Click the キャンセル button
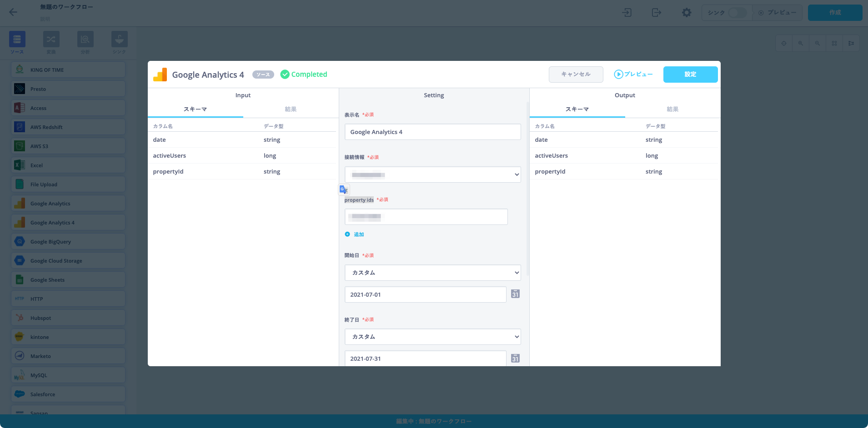The image size is (868, 428). coord(576,74)
